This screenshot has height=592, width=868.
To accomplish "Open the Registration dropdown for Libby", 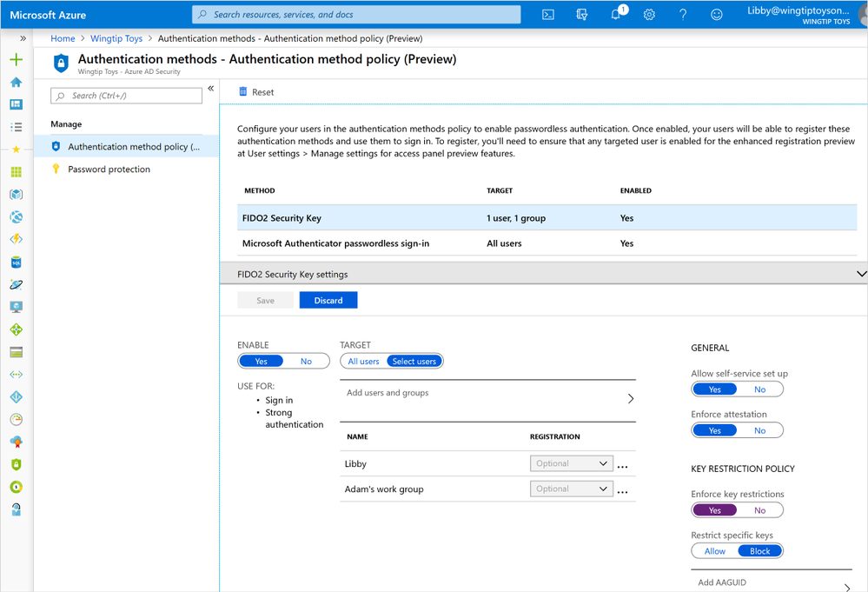I will coord(571,462).
